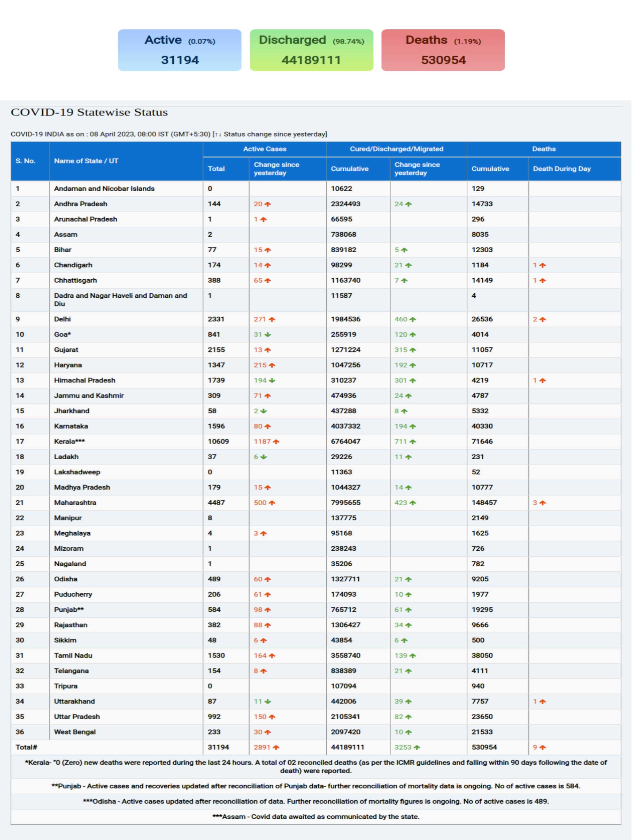Image resolution: width=632 pixels, height=840 pixels.
Task: Click the Active Cases column group header
Action: click(264, 149)
